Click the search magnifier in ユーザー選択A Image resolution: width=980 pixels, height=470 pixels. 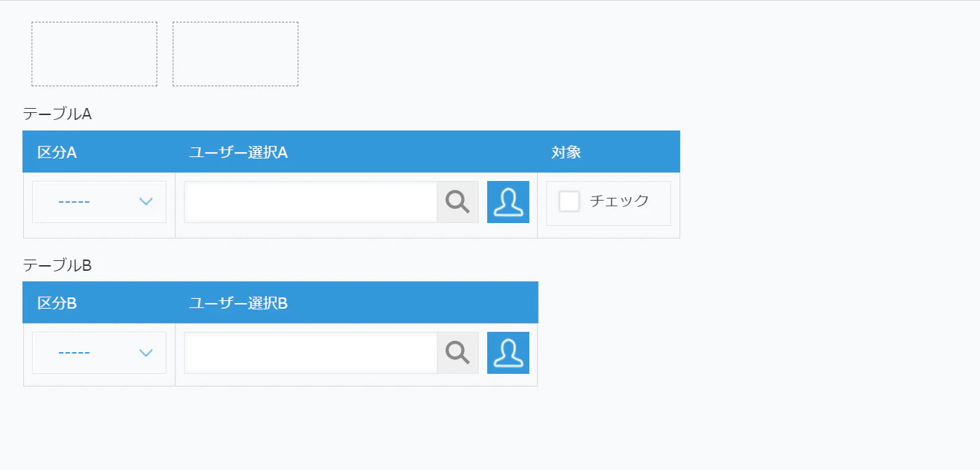458,202
